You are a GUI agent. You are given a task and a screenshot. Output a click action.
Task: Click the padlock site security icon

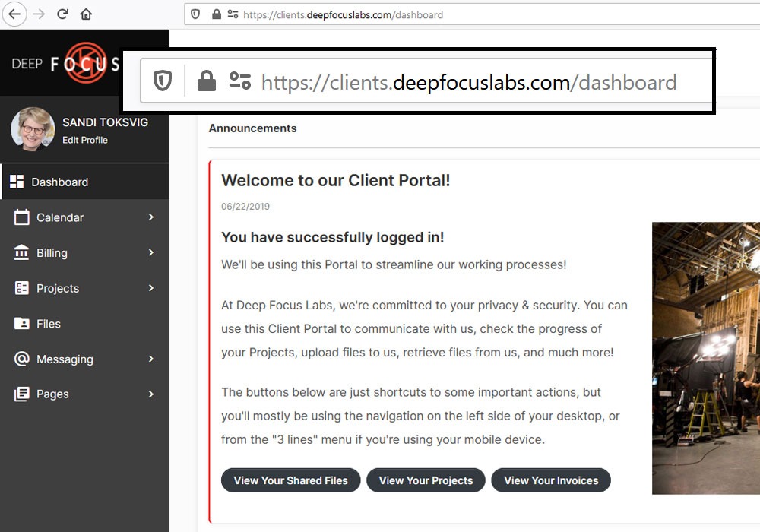click(x=217, y=14)
